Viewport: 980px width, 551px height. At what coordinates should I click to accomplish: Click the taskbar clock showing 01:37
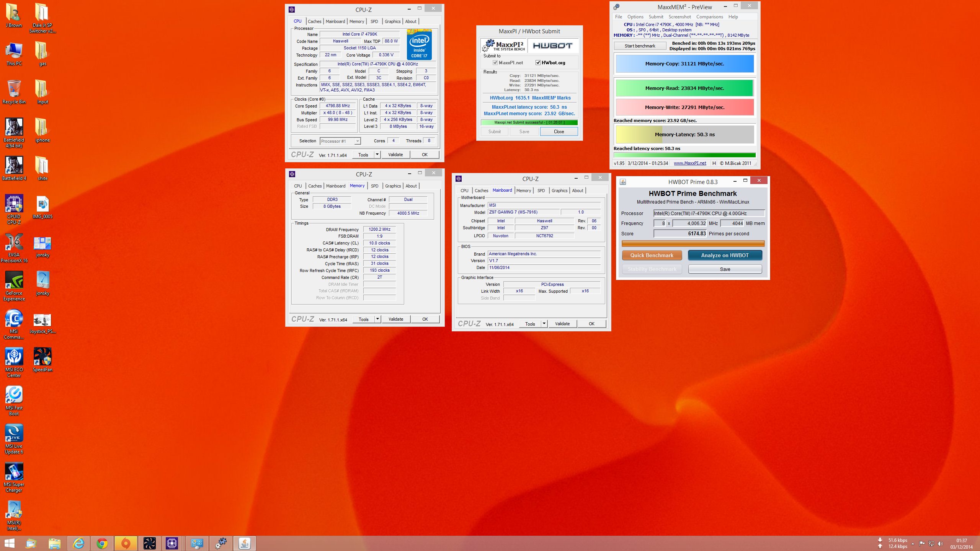point(961,544)
